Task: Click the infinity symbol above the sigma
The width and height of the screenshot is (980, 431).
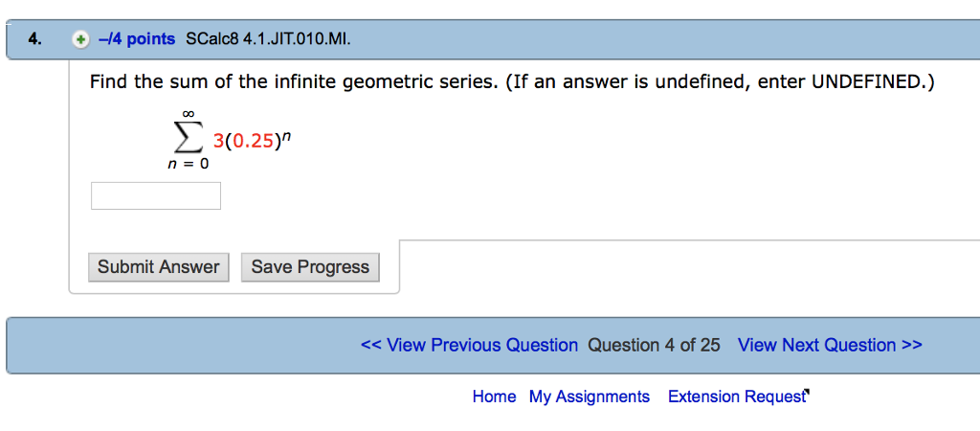Action: coord(189,115)
